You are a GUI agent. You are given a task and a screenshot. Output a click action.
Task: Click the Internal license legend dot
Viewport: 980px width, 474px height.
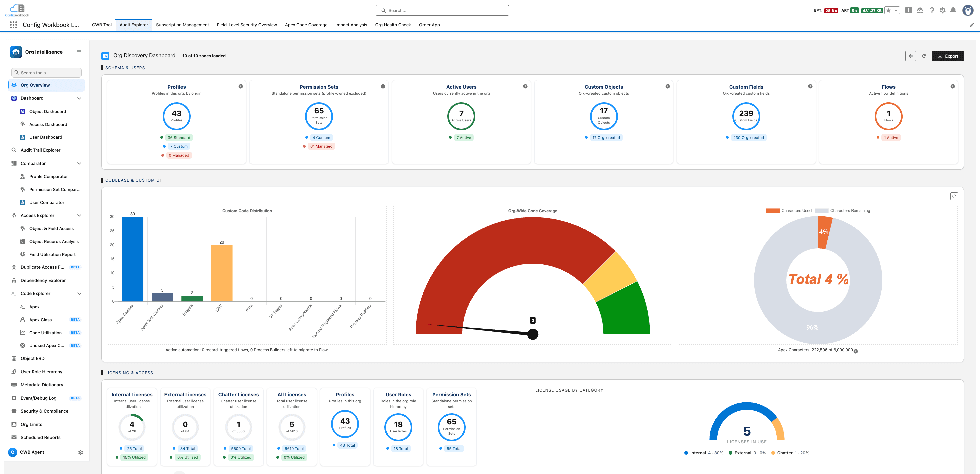[686, 453]
